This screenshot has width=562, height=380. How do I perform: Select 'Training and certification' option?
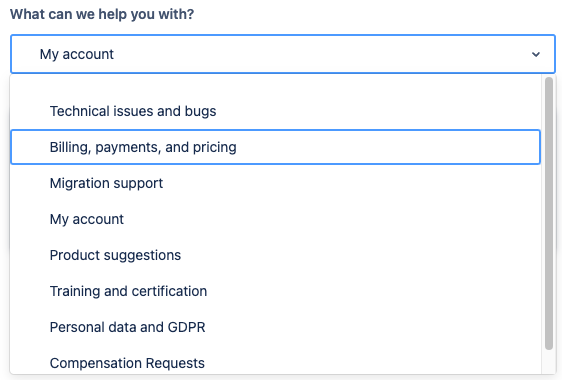pos(276,291)
